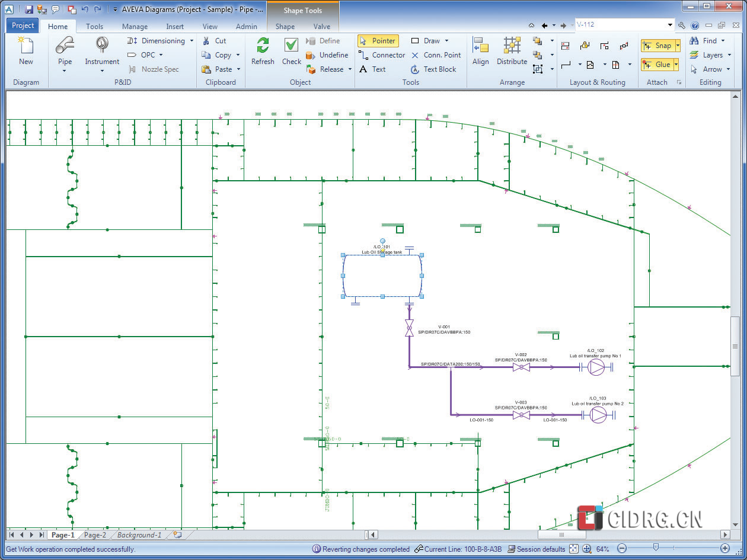The height and width of the screenshot is (560, 747).
Task: Click the speech bubble quick access icon
Action: [55, 9]
